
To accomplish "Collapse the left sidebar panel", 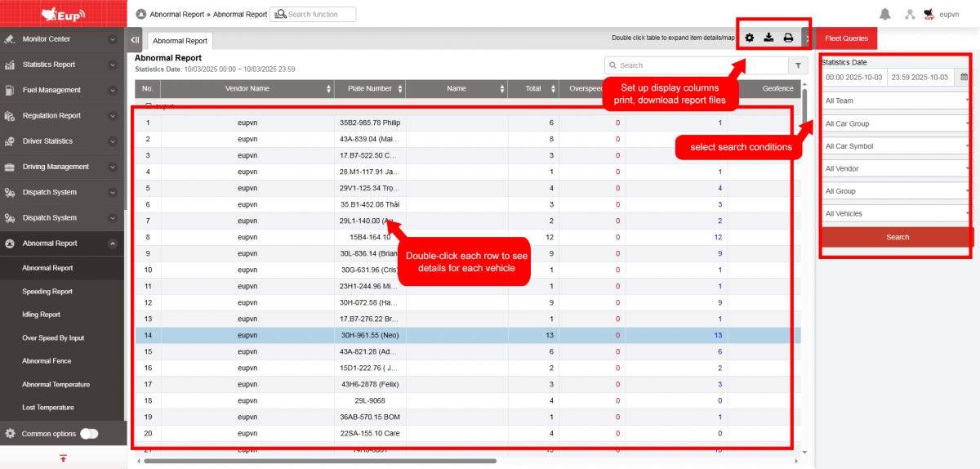I will click(136, 40).
